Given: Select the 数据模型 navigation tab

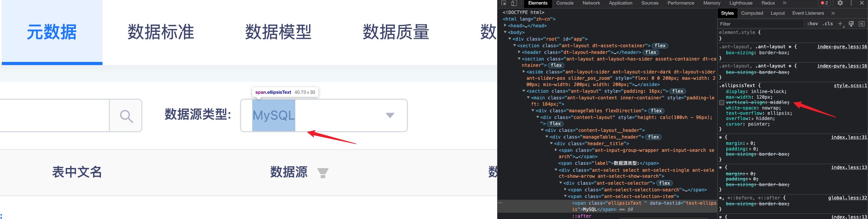Looking at the screenshot, I should tap(278, 32).
